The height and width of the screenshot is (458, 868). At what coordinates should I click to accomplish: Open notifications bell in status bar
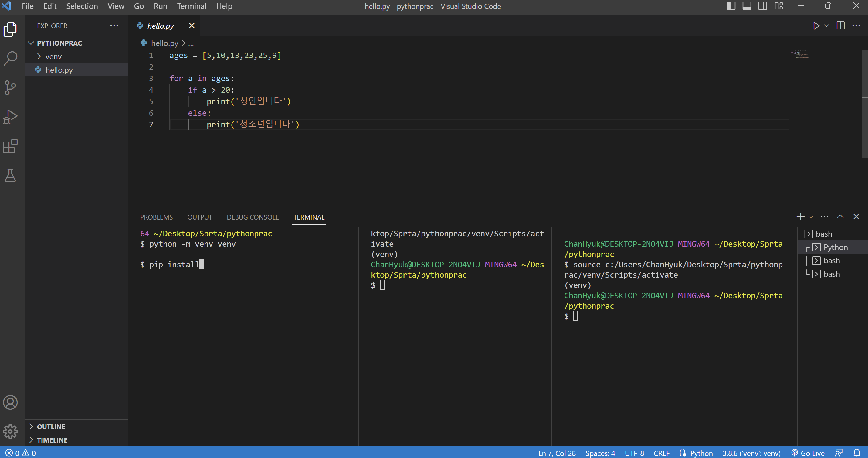tap(857, 453)
